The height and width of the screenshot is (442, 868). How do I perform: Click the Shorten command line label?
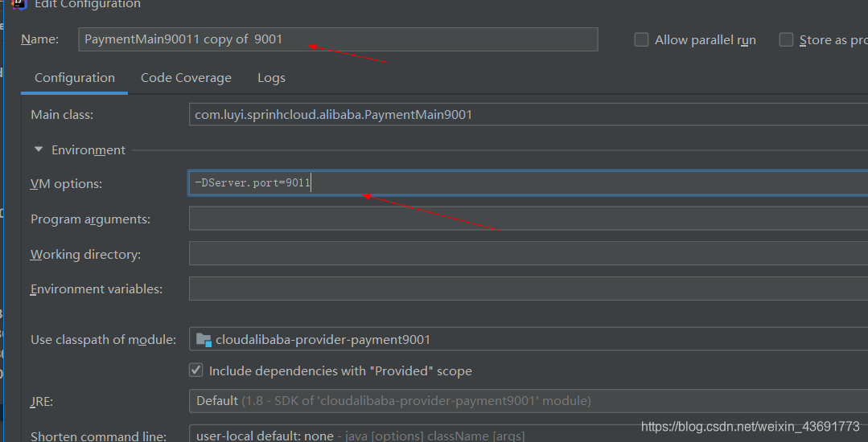coord(98,436)
